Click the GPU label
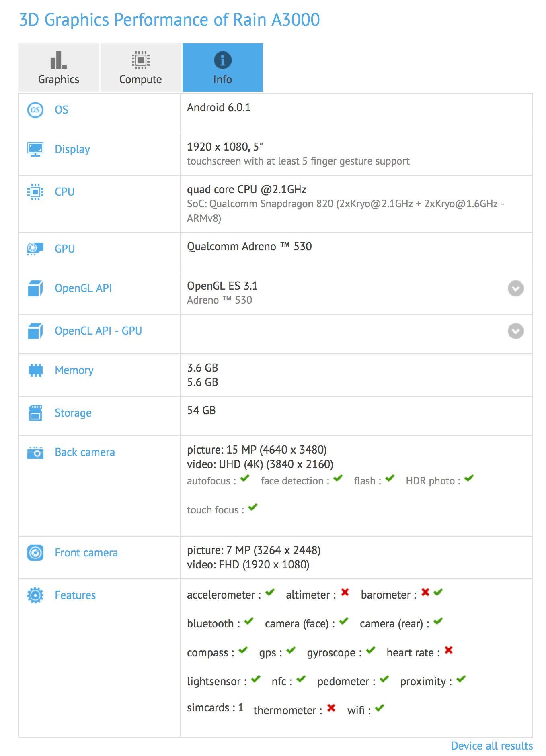546x756 pixels. [65, 249]
